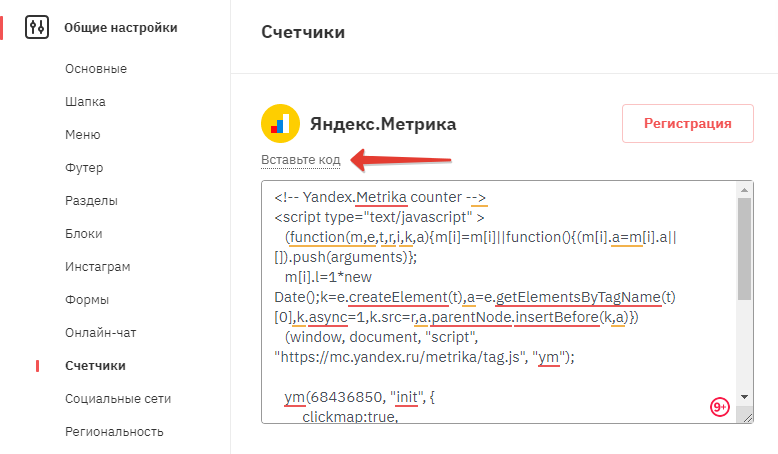
Task: Click the Яндекс.Метрика logo icon
Action: (x=280, y=124)
